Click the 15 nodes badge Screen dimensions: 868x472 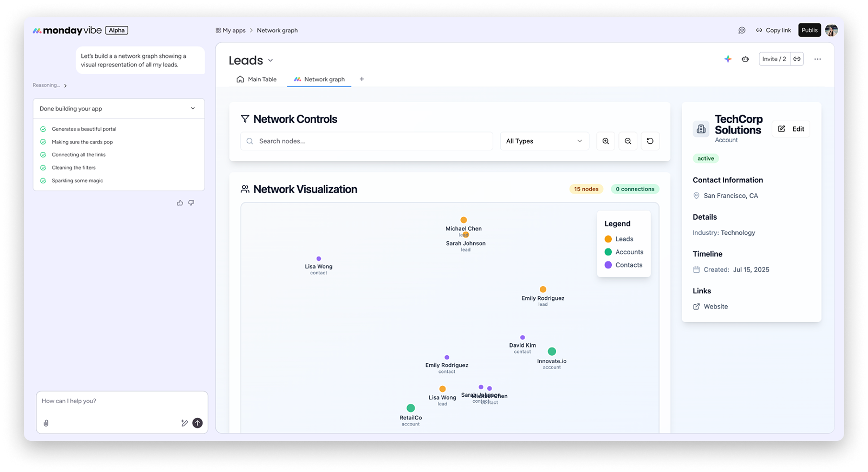[586, 189]
